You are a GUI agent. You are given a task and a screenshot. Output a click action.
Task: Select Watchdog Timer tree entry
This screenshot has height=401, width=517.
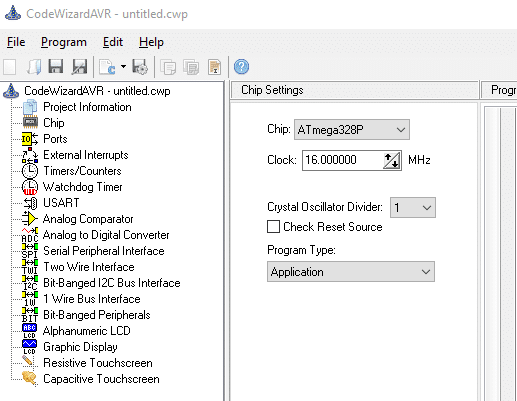pyautogui.click(x=83, y=187)
